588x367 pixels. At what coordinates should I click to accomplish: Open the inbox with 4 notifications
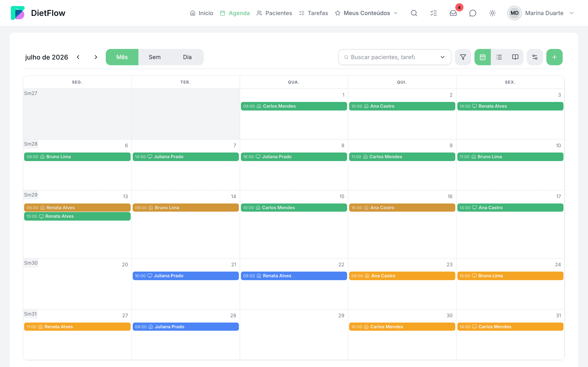click(453, 13)
